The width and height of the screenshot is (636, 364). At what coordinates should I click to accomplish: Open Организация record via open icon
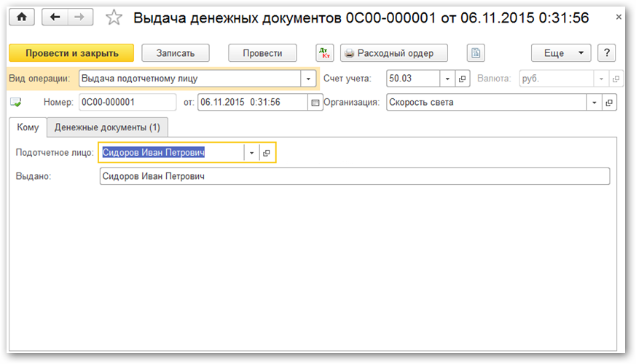[610, 103]
